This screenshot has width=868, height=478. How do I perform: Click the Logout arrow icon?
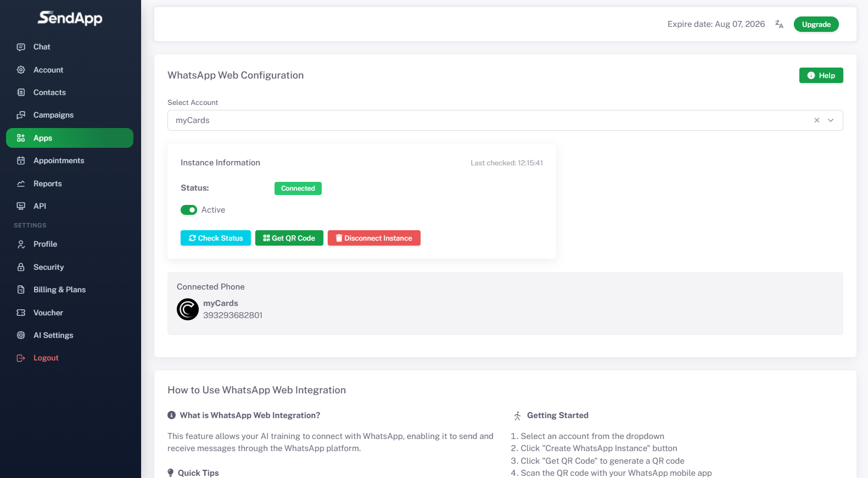tap(21, 358)
